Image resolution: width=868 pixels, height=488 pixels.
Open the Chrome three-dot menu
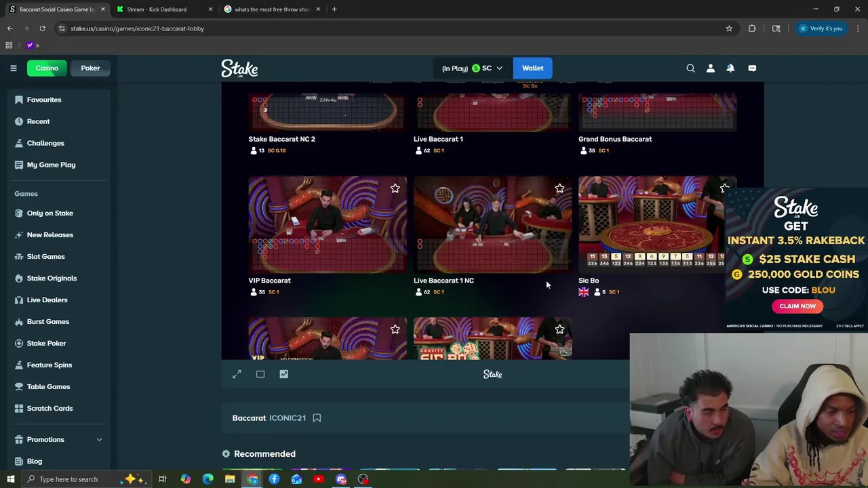click(858, 28)
